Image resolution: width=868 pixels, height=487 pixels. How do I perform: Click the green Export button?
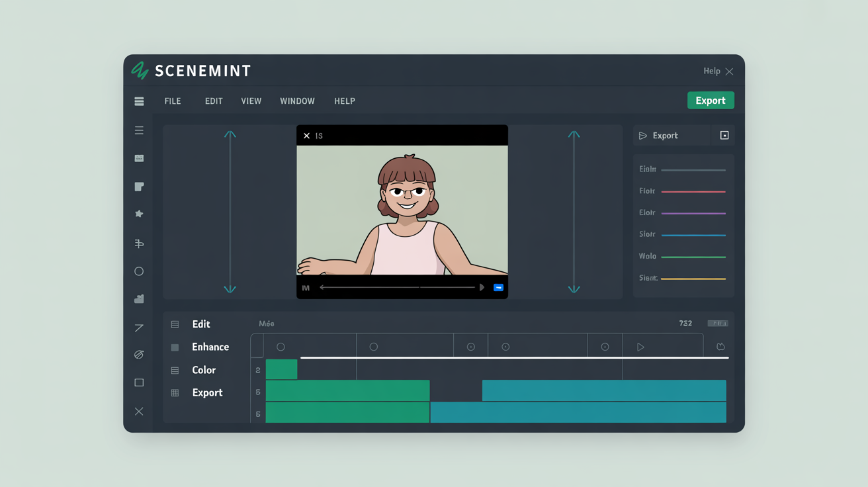point(711,101)
